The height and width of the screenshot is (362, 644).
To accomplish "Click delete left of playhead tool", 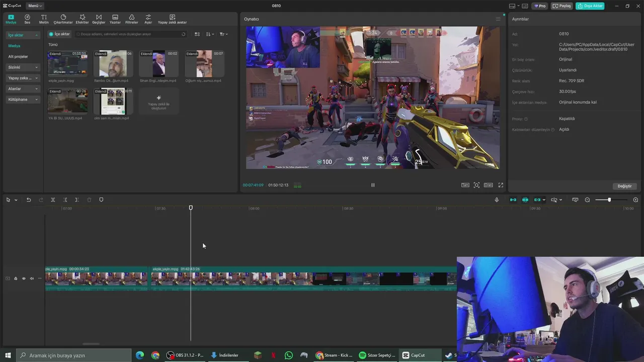I will pyautogui.click(x=65, y=200).
